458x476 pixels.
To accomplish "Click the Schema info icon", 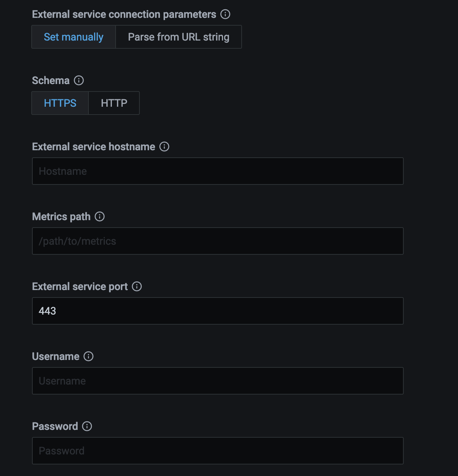I will point(79,80).
